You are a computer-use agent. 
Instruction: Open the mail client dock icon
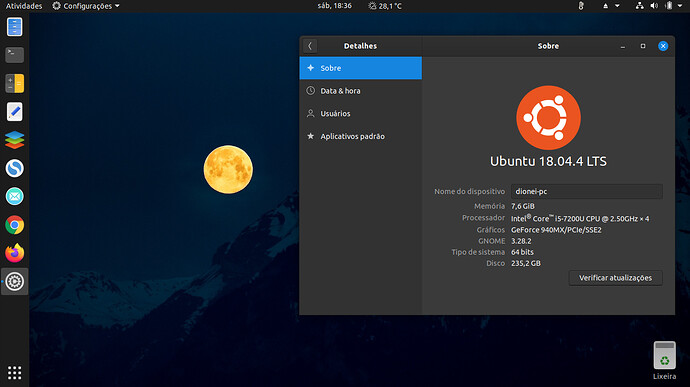click(15, 196)
